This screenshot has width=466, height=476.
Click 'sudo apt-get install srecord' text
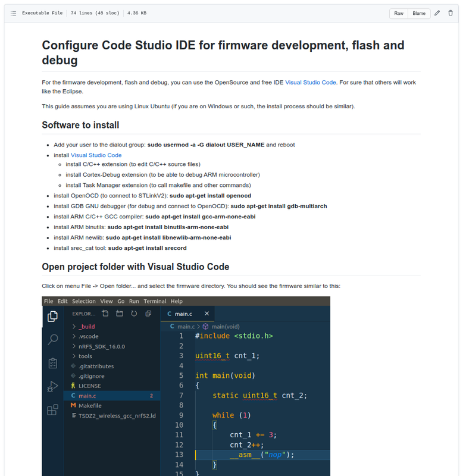coord(147,248)
